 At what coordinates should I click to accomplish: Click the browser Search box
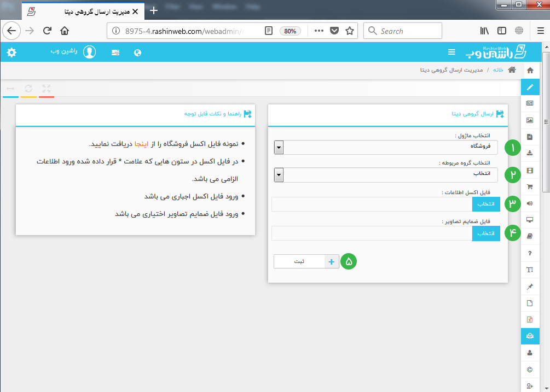pyautogui.click(x=403, y=31)
